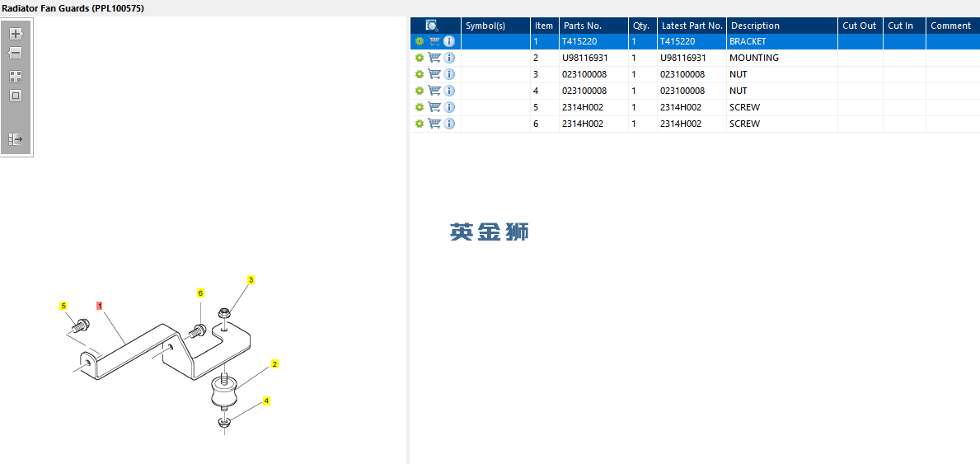Image resolution: width=980 pixels, height=464 pixels.
Task: Sort by Description column header
Action: click(x=782, y=26)
